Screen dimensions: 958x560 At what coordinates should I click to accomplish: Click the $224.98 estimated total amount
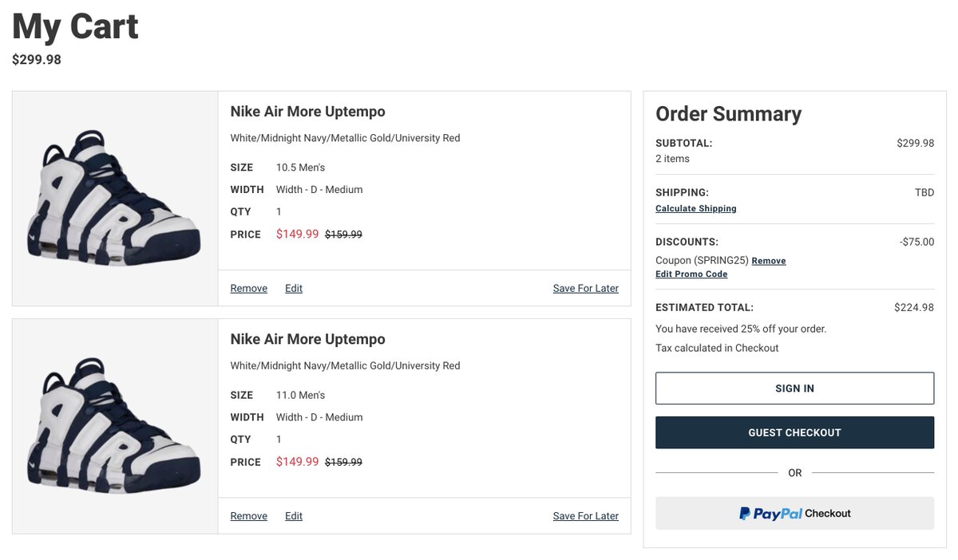click(x=913, y=307)
